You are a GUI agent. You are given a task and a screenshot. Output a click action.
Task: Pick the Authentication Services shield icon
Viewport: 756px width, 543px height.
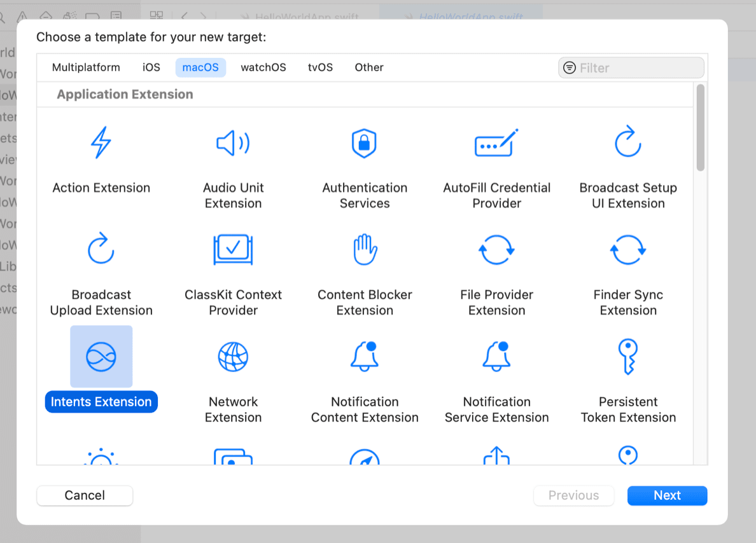coord(365,143)
